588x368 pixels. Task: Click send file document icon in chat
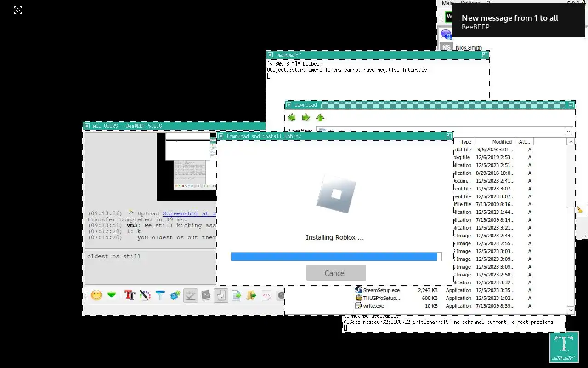click(x=236, y=295)
